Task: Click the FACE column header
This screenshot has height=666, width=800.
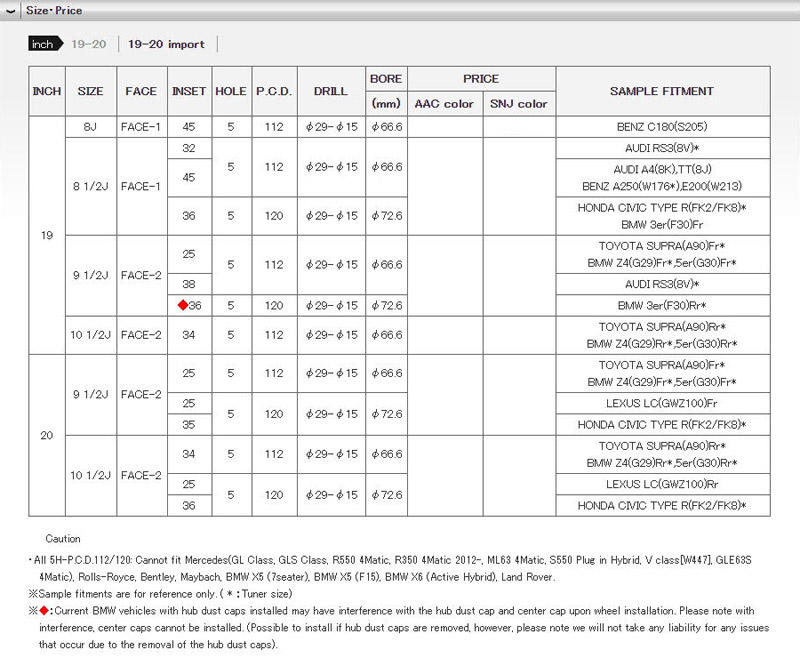Action: pos(141,91)
